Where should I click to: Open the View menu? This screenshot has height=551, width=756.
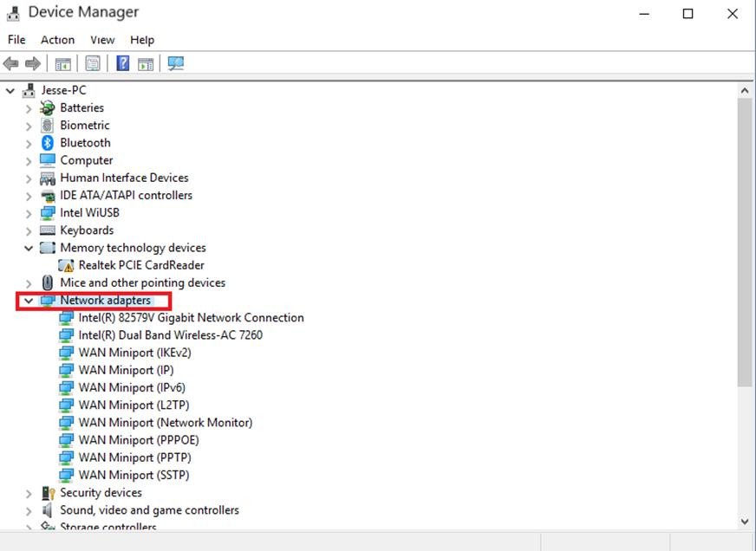[x=102, y=39]
